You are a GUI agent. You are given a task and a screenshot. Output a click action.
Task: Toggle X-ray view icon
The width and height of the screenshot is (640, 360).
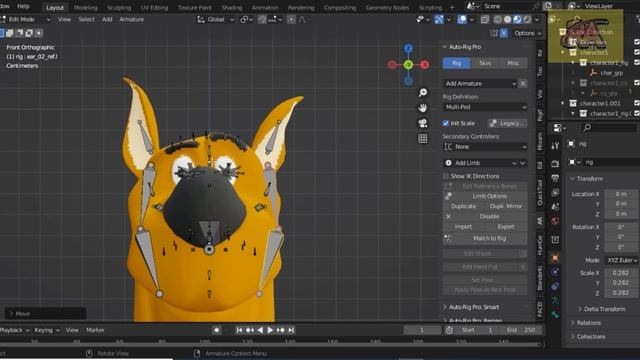click(484, 19)
